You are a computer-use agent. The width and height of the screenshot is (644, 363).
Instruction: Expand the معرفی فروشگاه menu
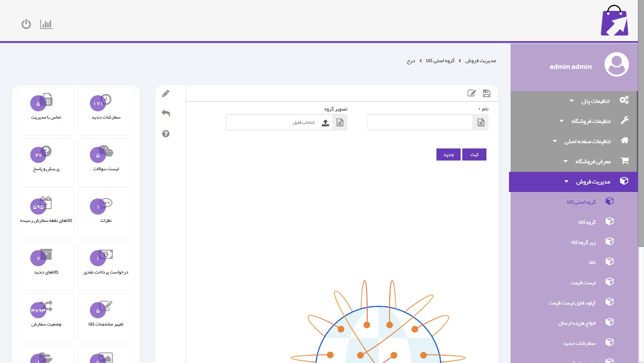[593, 161]
